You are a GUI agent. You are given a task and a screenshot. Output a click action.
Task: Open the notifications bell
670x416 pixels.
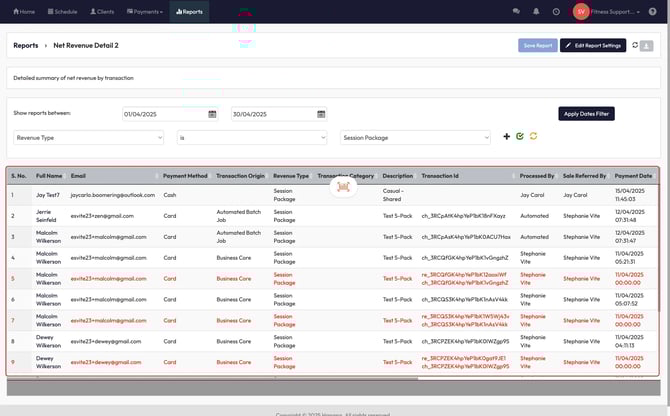click(x=536, y=11)
